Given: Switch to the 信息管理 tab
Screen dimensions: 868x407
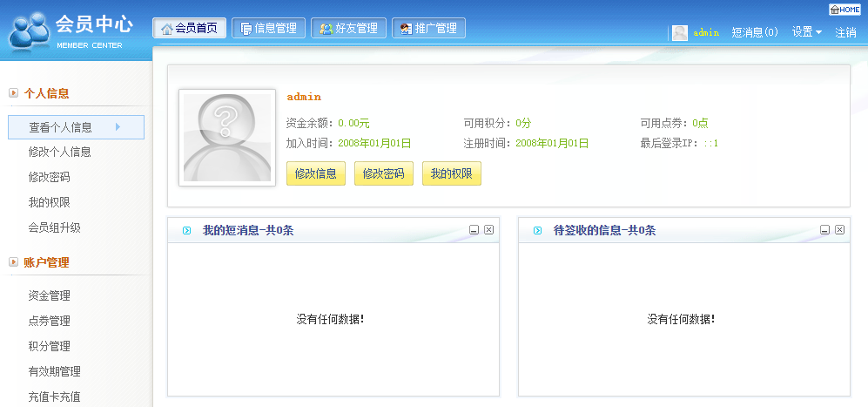Looking at the screenshot, I should (268, 28).
